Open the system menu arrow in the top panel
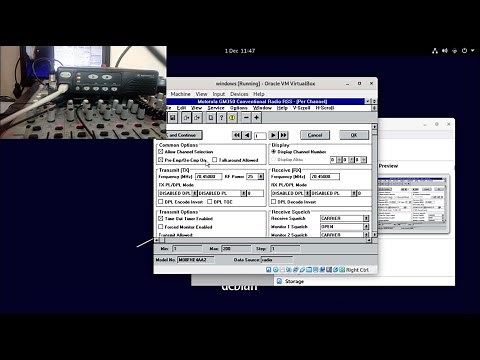The image size is (480, 360). pyautogui.click(x=473, y=51)
